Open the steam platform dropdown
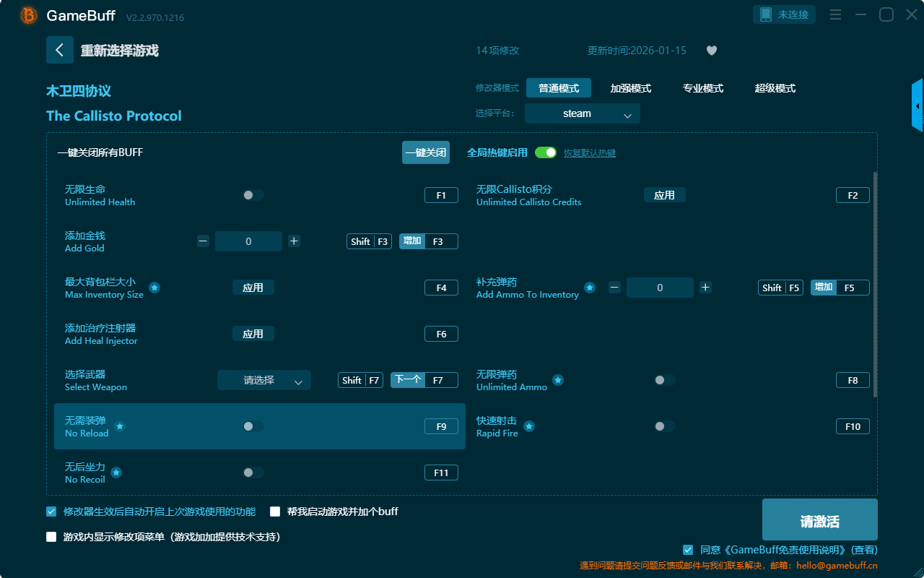The width and height of the screenshot is (924, 578). tap(583, 113)
